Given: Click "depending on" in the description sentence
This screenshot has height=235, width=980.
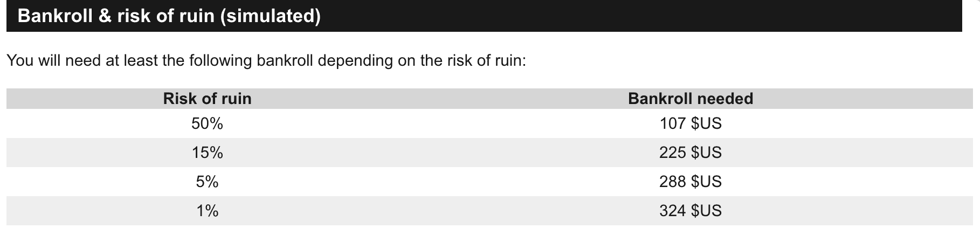Looking at the screenshot, I should pyautogui.click(x=366, y=60).
